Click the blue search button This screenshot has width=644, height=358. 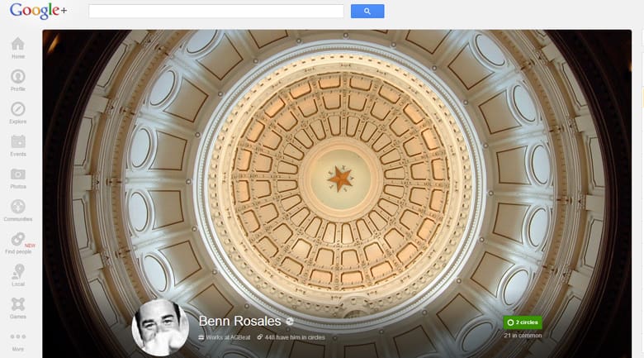coord(367,12)
